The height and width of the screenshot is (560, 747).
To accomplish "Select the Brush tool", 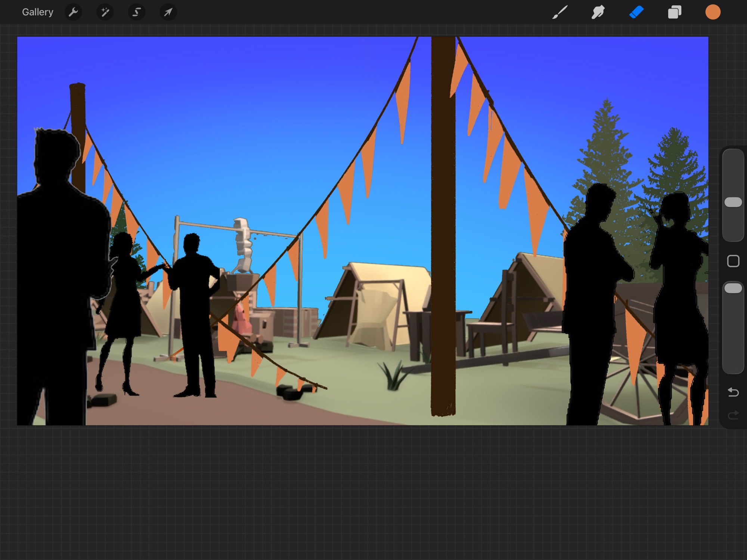I will tap(560, 12).
